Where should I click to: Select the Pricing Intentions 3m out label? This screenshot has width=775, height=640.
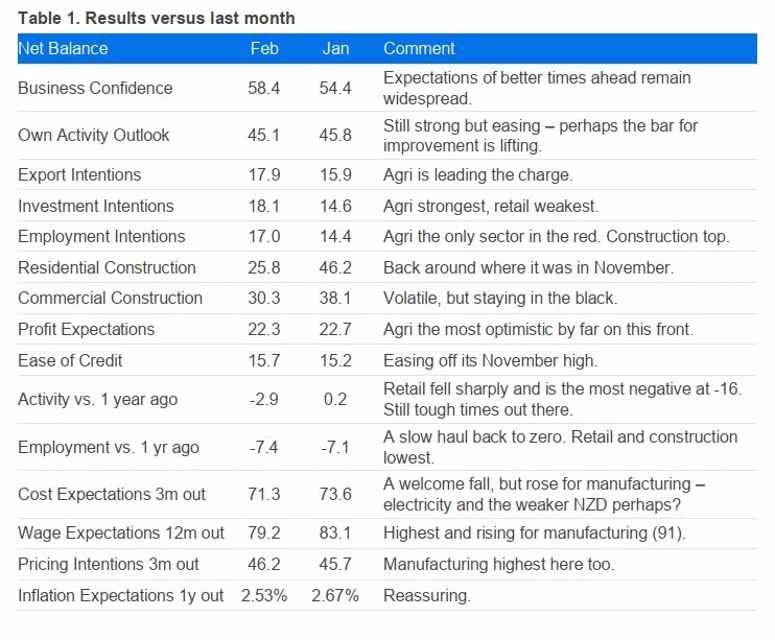tap(108, 565)
